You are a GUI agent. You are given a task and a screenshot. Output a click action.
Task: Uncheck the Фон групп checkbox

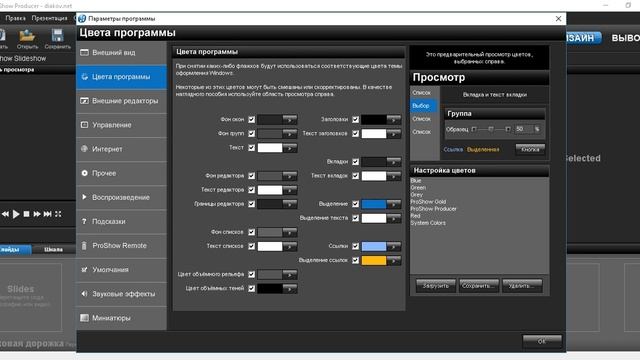coord(251,133)
